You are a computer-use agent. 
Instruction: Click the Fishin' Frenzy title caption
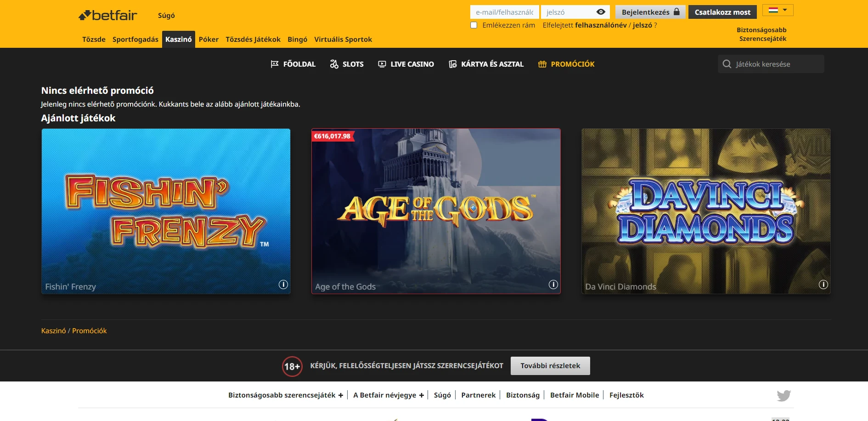[x=71, y=287]
